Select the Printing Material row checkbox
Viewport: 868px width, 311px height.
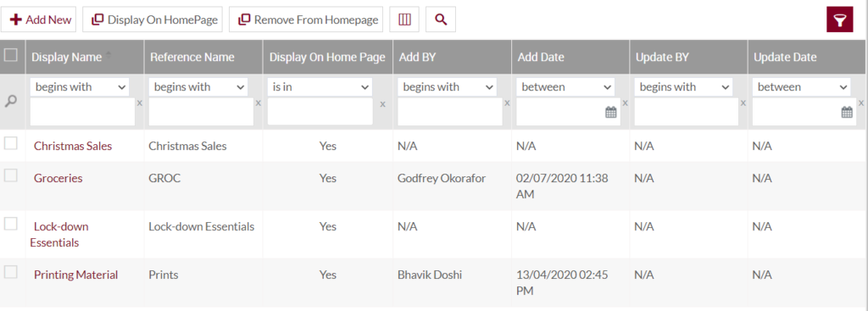coord(10,272)
